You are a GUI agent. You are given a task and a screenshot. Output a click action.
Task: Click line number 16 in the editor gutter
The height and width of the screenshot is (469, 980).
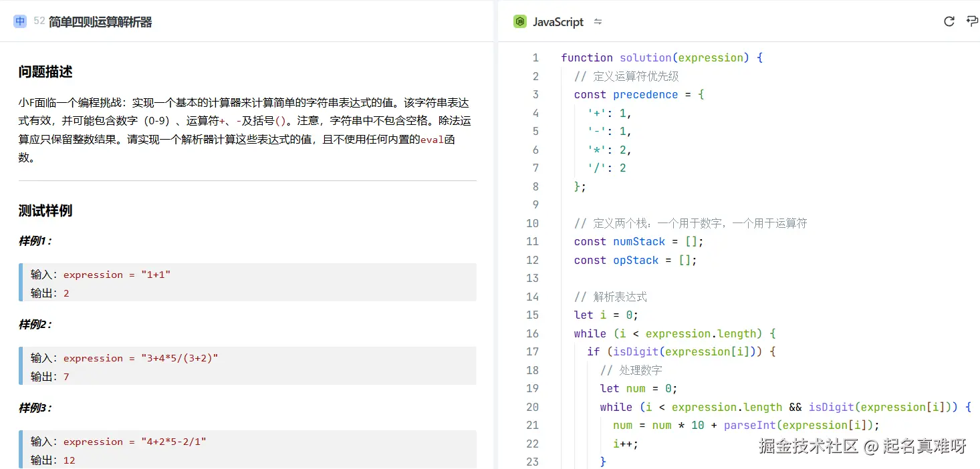532,333
